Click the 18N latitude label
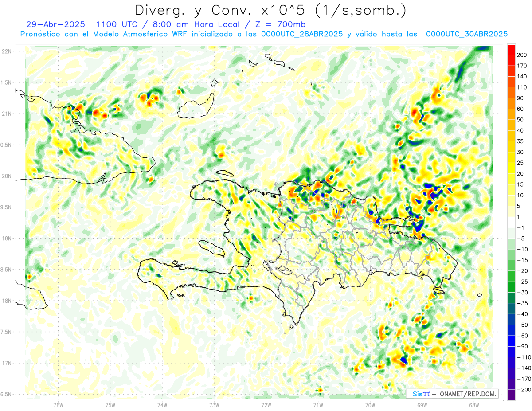The height and width of the screenshot is (411, 532). pyautogui.click(x=6, y=301)
